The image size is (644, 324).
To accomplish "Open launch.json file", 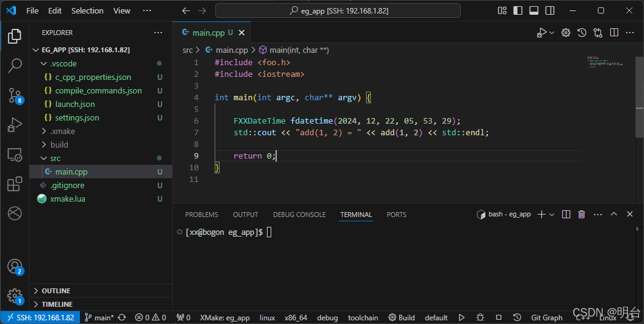I will [101, 105].
